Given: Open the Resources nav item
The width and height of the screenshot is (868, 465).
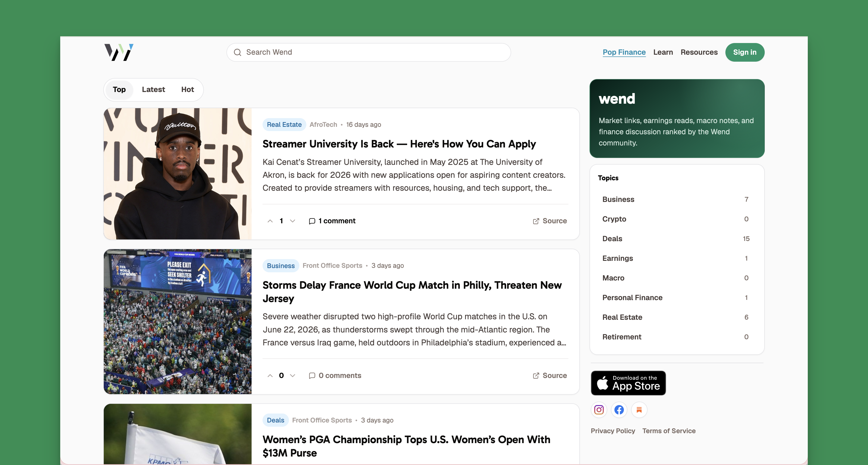Looking at the screenshot, I should click(x=699, y=52).
